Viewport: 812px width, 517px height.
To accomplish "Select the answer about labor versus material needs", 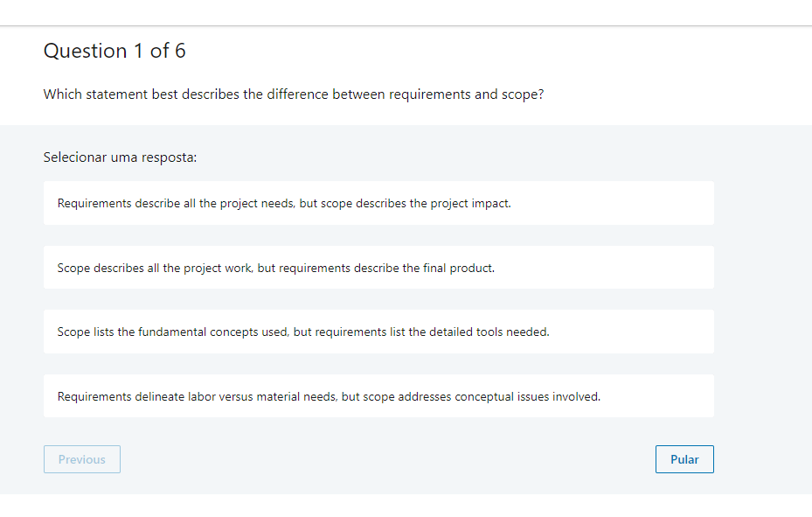I will [x=378, y=395].
